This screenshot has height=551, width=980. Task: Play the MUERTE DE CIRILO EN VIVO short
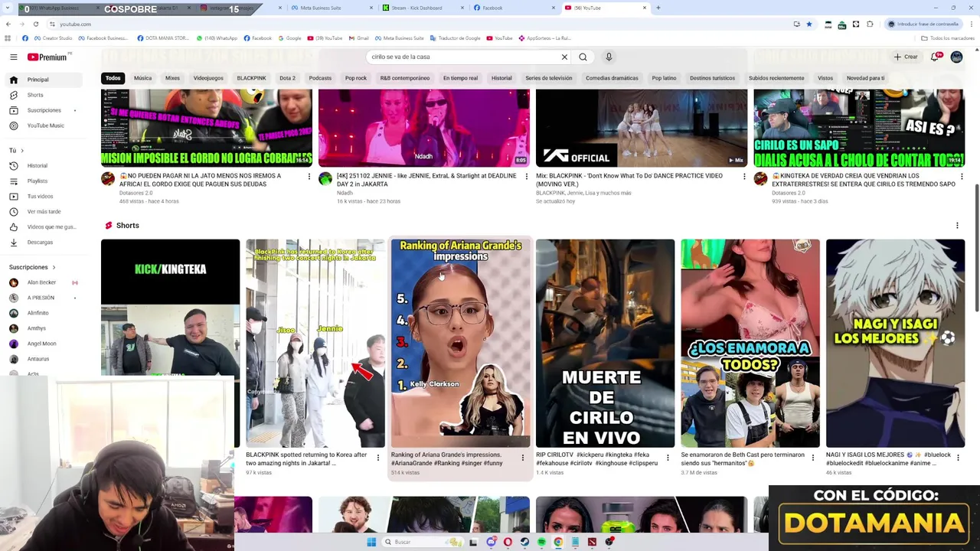coord(605,343)
